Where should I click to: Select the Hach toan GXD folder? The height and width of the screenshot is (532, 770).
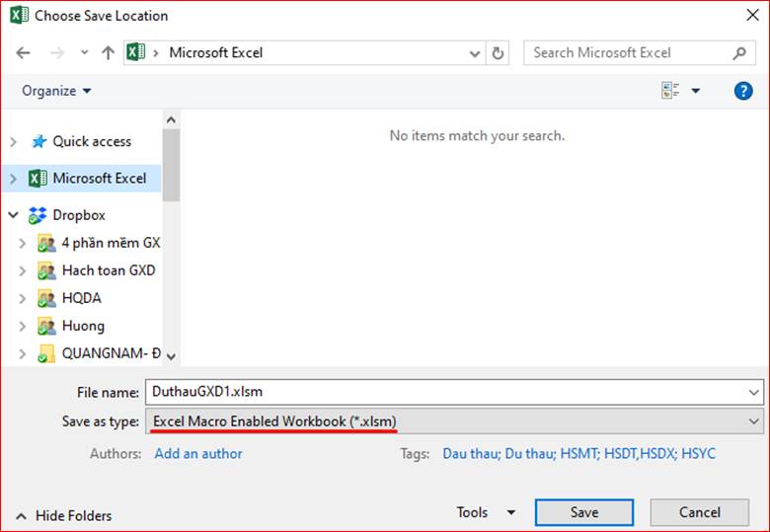pos(108,270)
